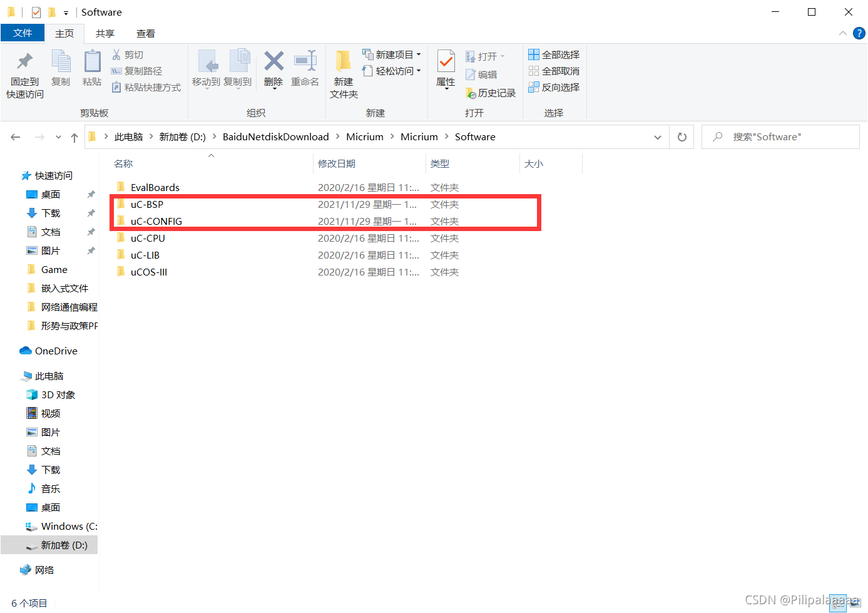The image size is (868, 613).
Task: Open OneDrive in navigation pane
Action: tap(56, 351)
